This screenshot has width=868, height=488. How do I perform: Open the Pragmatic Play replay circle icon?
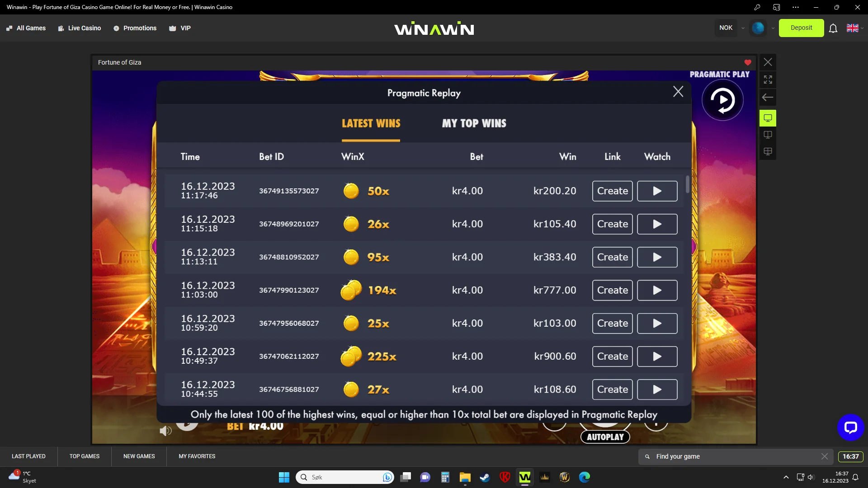coord(722,100)
